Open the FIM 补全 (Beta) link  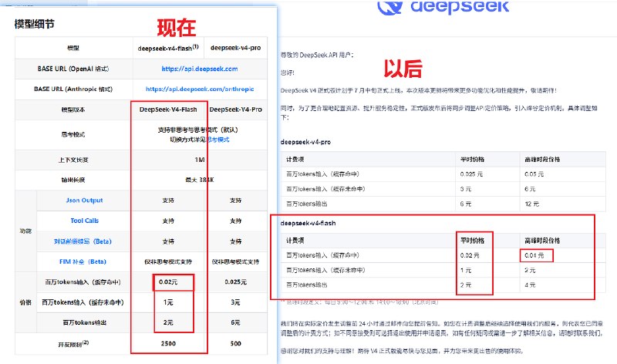click(83, 261)
